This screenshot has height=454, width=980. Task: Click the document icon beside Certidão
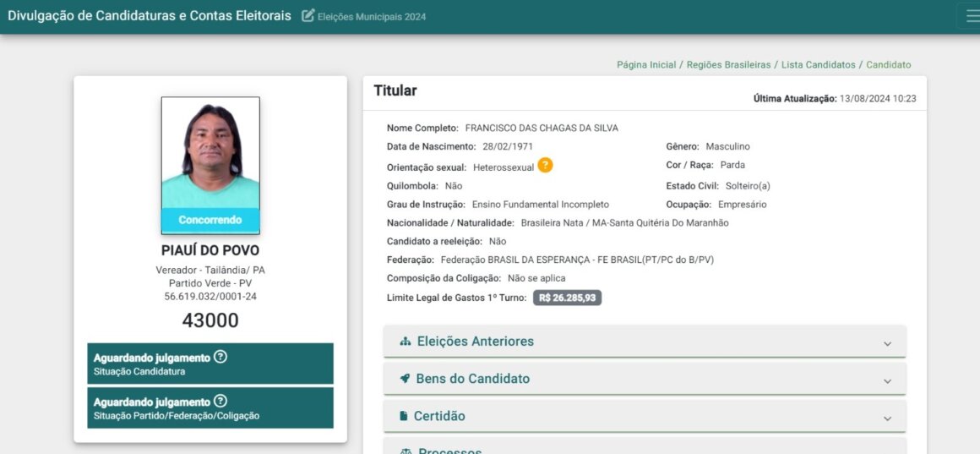(404, 416)
